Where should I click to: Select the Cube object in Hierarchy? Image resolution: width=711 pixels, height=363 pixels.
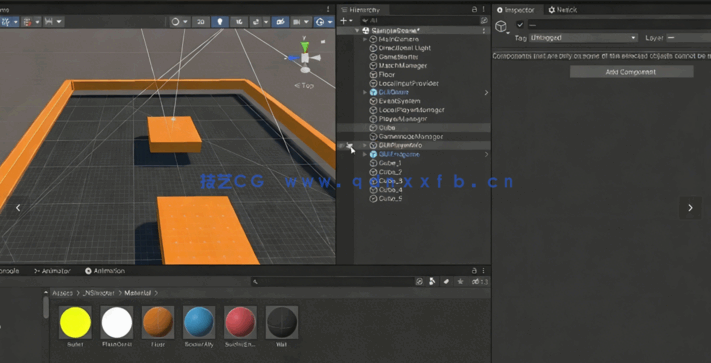(x=386, y=128)
